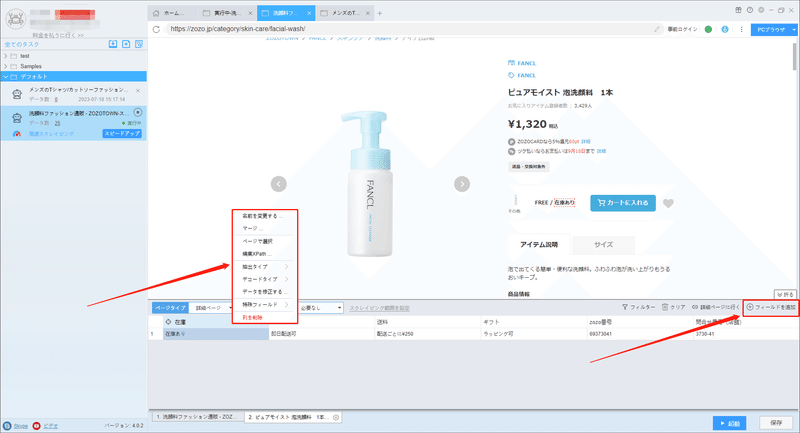The image size is (800, 433).
Task: Show next product image with right arrow
Action: point(462,184)
